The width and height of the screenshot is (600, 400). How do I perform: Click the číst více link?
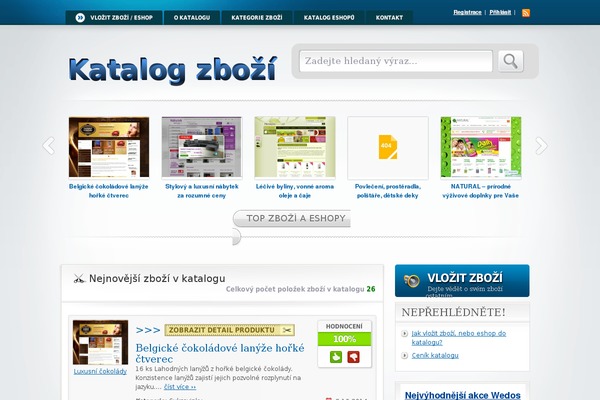point(180,387)
